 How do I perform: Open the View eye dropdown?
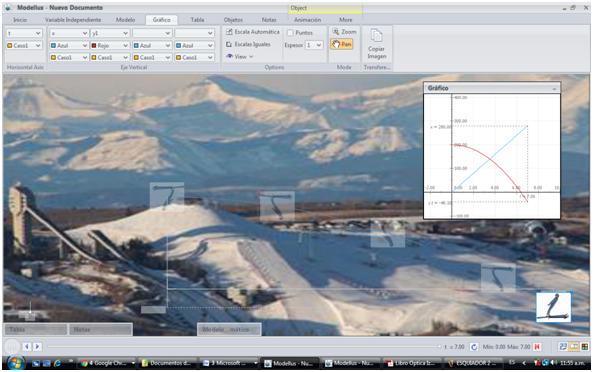click(240, 56)
